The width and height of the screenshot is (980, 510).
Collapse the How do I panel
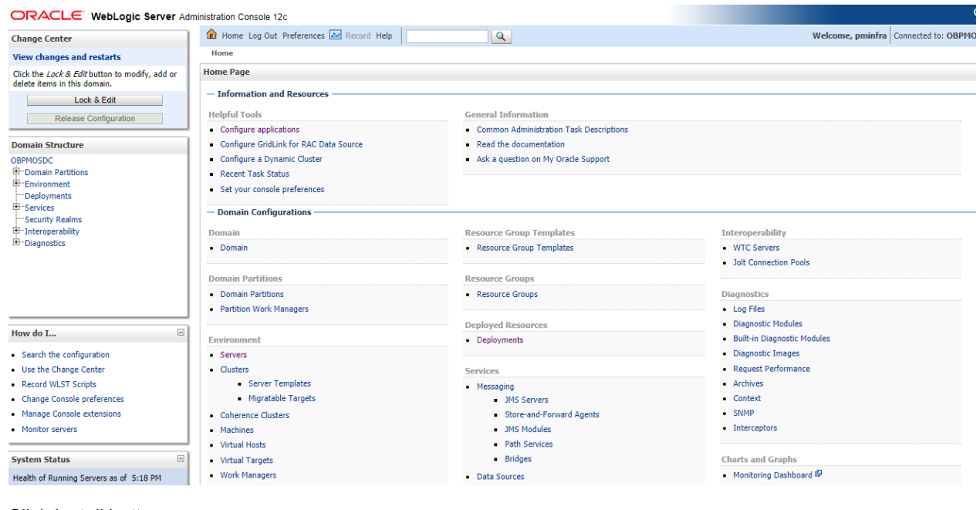click(181, 333)
